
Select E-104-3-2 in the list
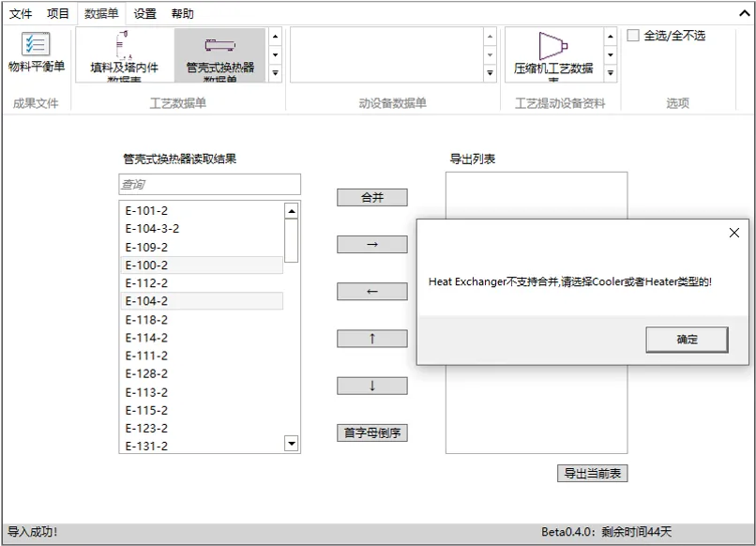click(x=202, y=229)
